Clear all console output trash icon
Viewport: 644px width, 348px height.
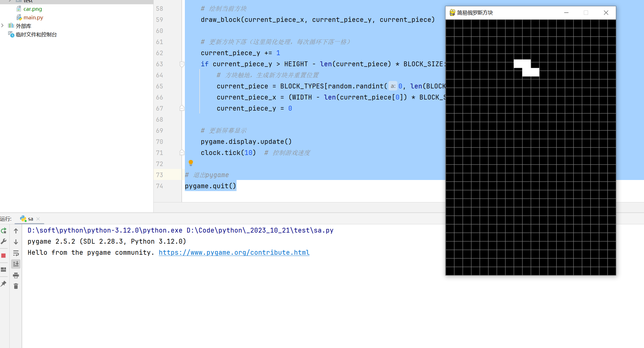pos(16,286)
